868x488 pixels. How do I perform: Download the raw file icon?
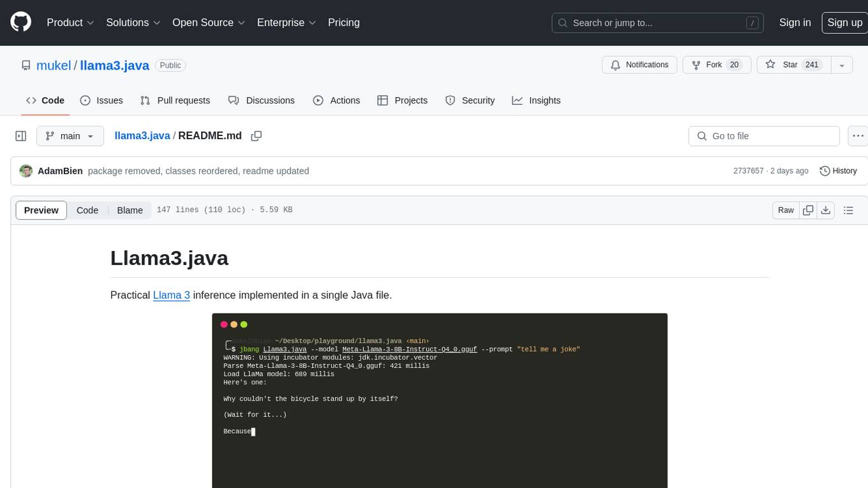click(825, 210)
